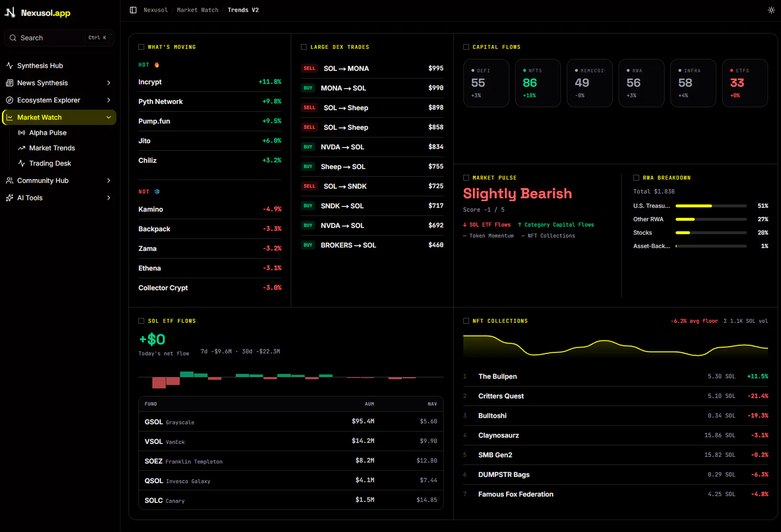This screenshot has width=781, height=532.
Task: Select News Synthesis menu item
Action: (x=60, y=83)
